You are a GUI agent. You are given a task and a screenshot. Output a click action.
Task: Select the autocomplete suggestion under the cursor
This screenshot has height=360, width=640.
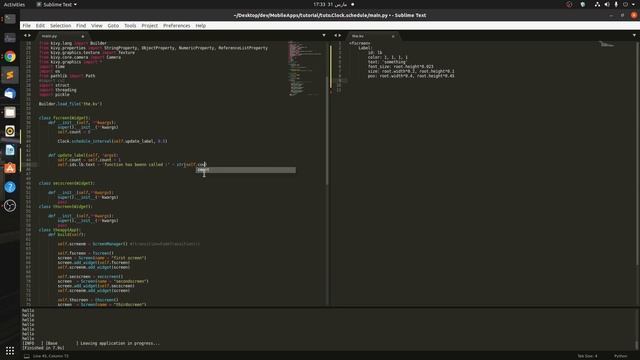[x=246, y=170]
